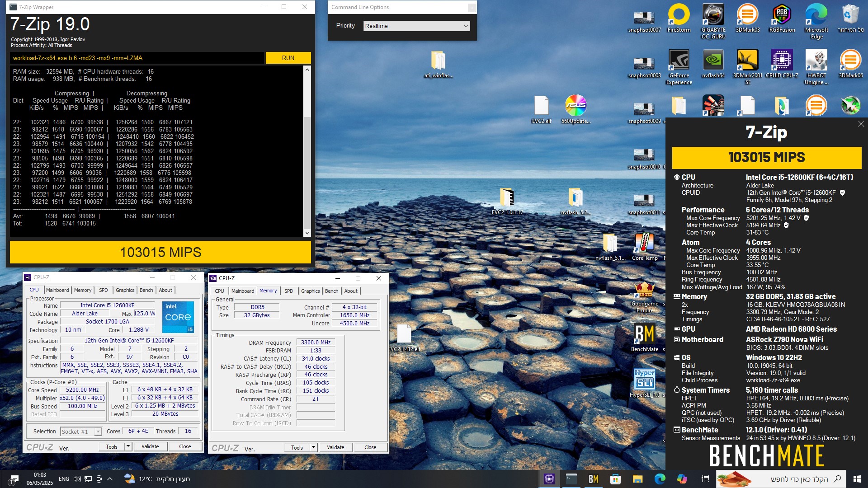This screenshot has height=488, width=868.
Task: Launch RGBFusion desktop icon
Action: [782, 18]
